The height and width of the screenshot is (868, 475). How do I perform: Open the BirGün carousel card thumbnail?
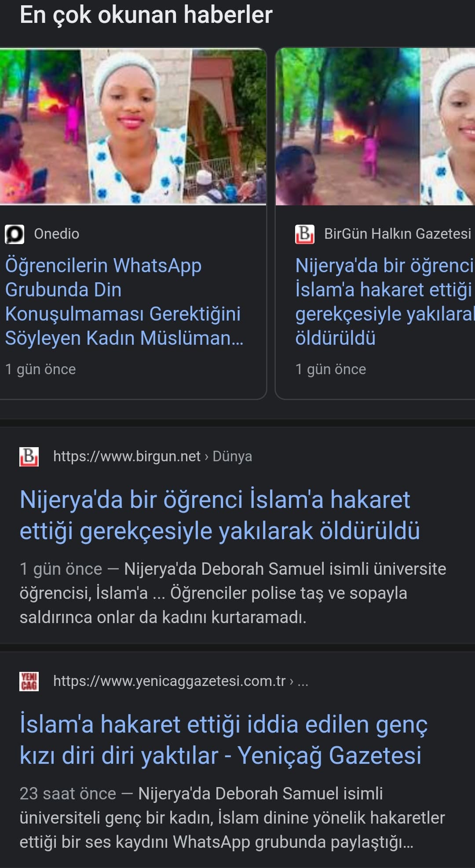tap(375, 127)
